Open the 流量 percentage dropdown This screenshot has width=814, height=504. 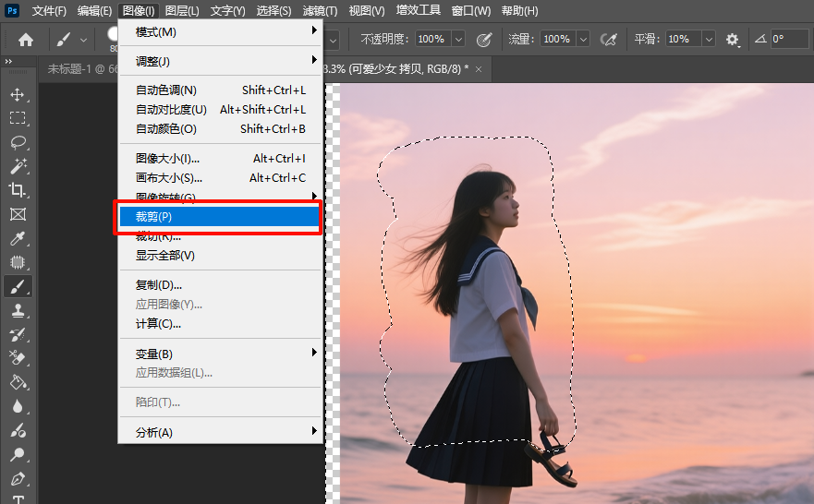point(582,40)
